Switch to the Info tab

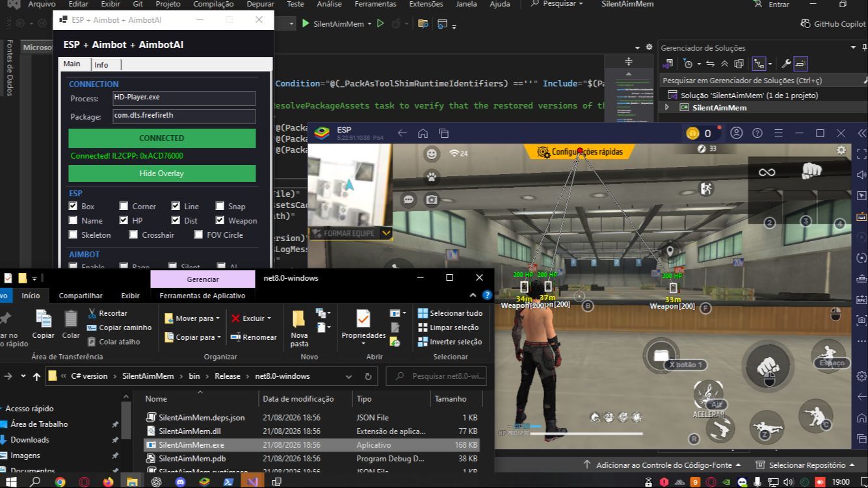[101, 64]
